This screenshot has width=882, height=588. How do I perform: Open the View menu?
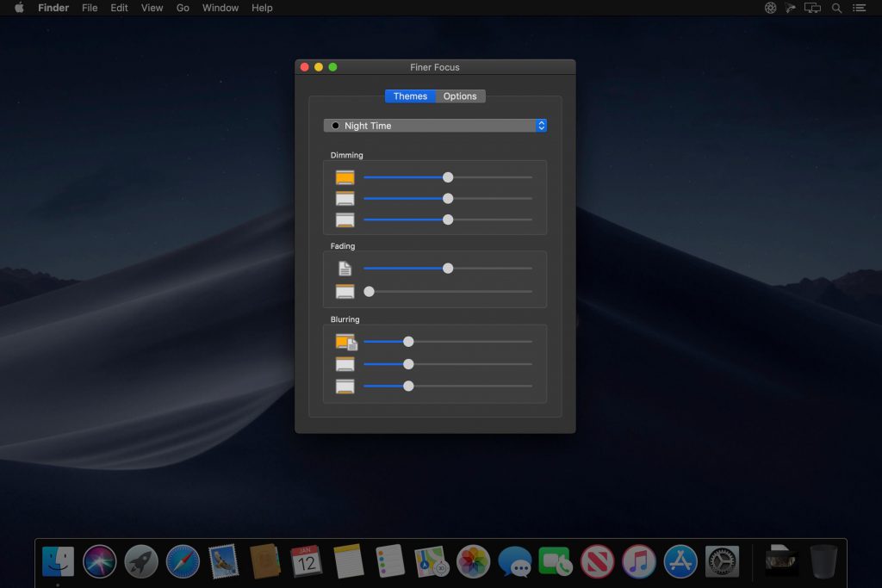(x=152, y=8)
